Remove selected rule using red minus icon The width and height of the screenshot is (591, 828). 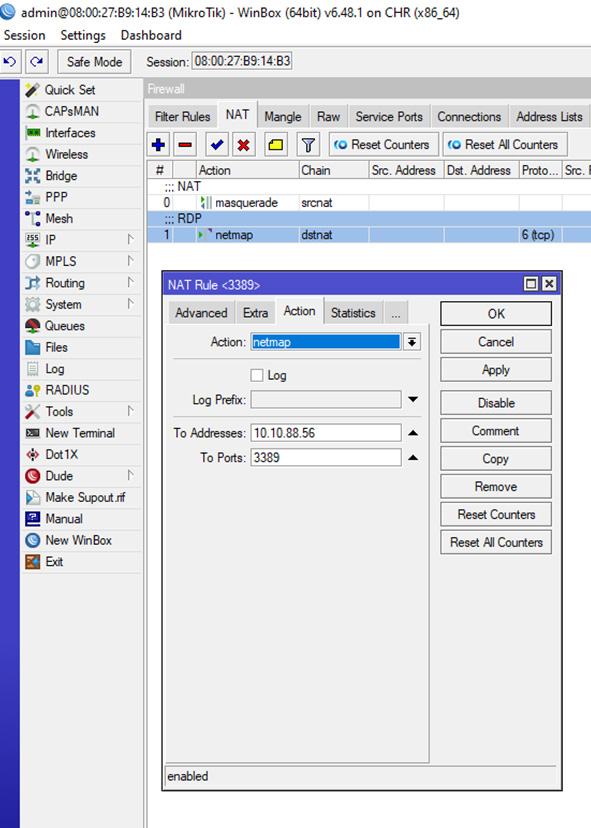point(185,145)
